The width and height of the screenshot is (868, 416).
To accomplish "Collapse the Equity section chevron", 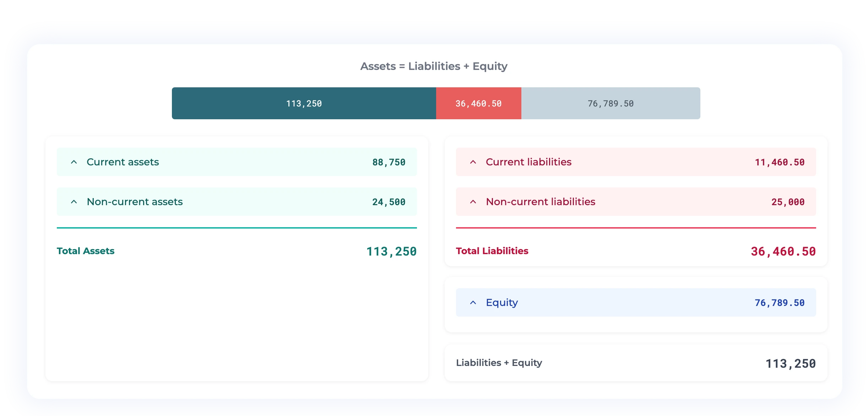I will (473, 303).
